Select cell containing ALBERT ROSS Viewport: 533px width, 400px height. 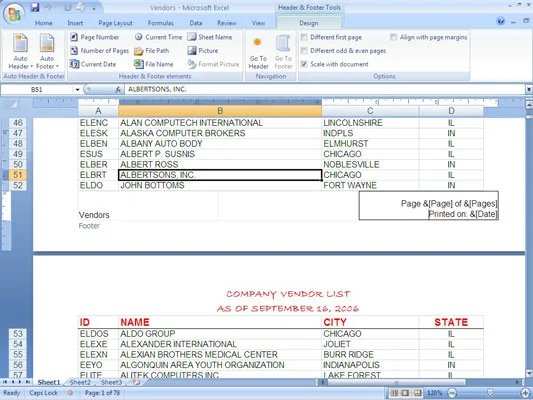pos(220,164)
